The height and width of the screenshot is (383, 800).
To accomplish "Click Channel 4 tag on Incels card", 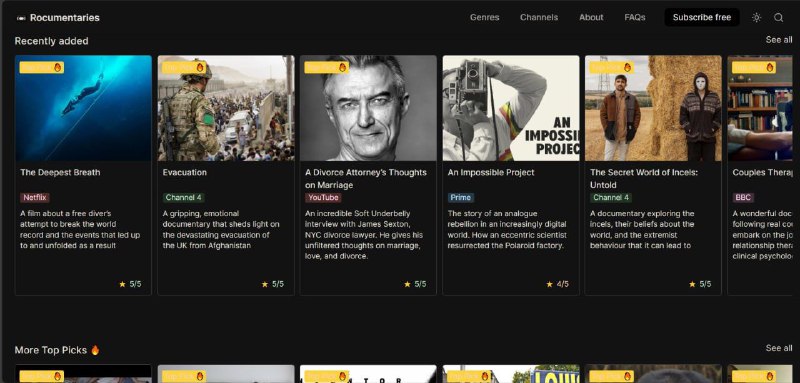I will [611, 197].
